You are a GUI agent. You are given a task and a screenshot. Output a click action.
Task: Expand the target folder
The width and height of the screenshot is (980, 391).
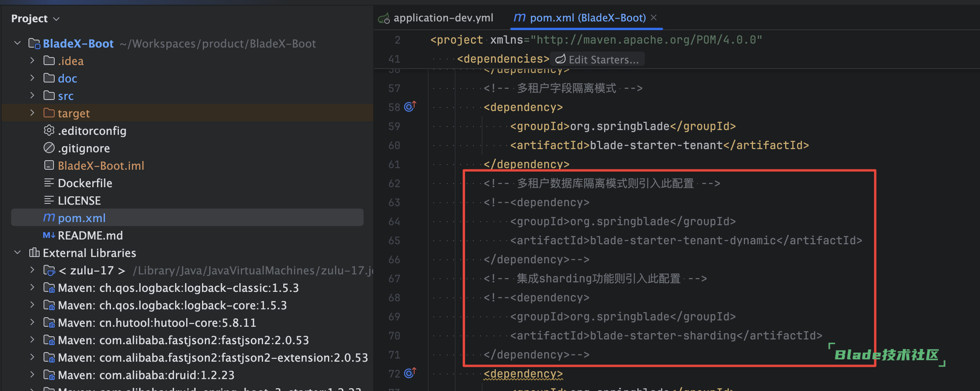32,113
